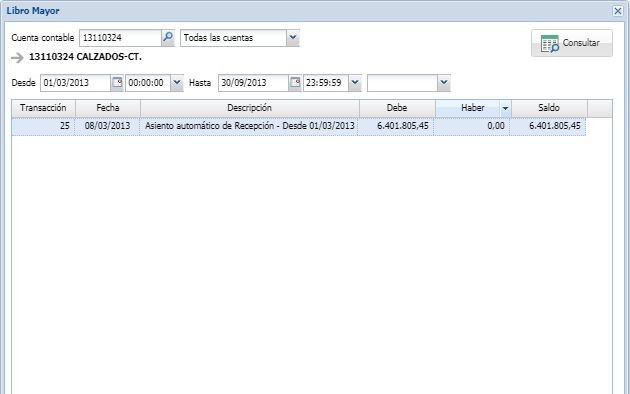Expand the empty combo box after Hasta time

[x=444, y=83]
